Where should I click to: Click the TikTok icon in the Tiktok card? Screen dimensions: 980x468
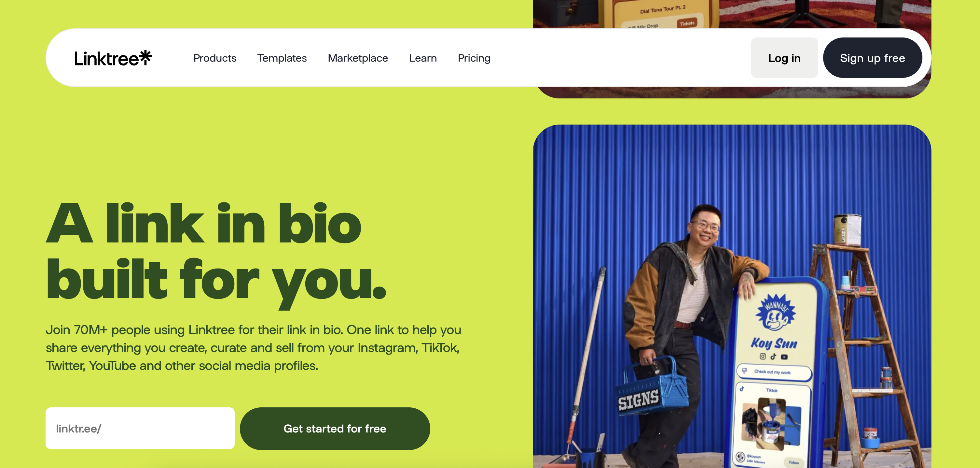[x=742, y=389]
